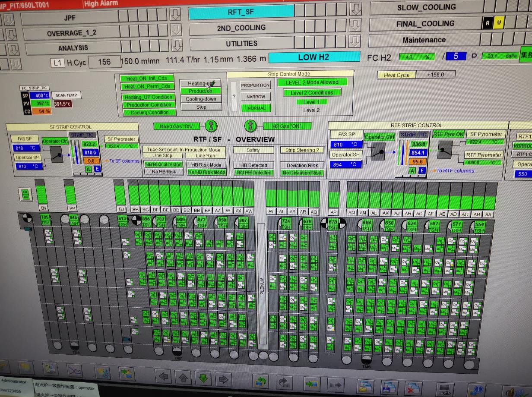This screenshot has width=532, height=397.
Task: Select the Heating-up mode
Action: tap(201, 83)
